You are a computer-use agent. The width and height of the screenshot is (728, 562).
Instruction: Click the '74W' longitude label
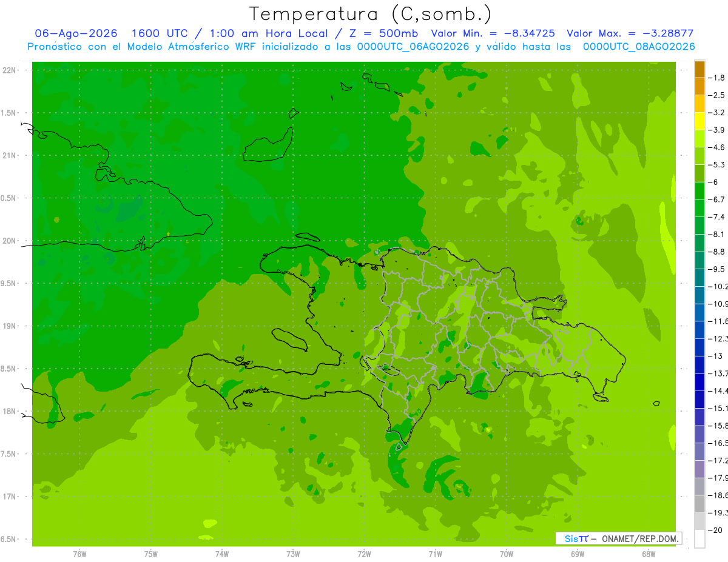tap(222, 554)
